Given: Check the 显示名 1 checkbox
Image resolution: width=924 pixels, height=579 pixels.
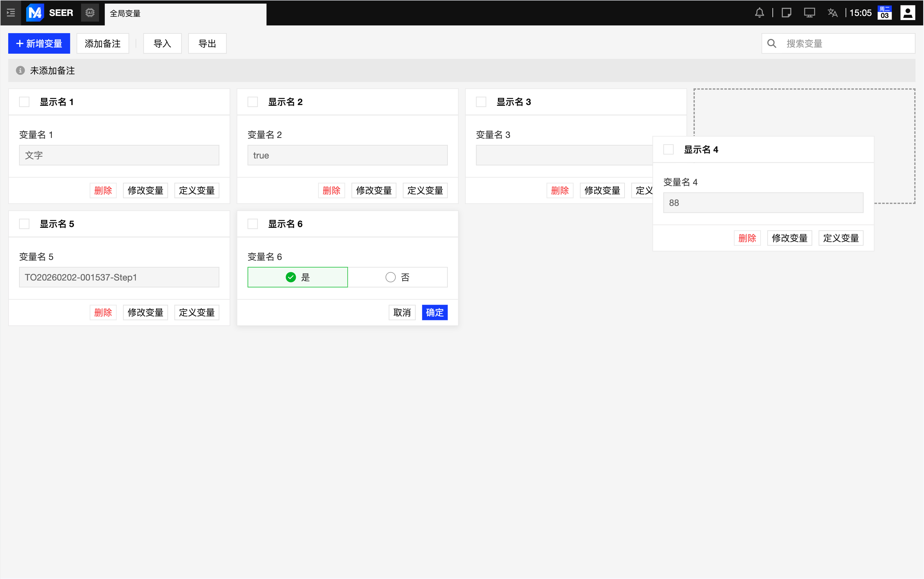Looking at the screenshot, I should click(x=24, y=102).
